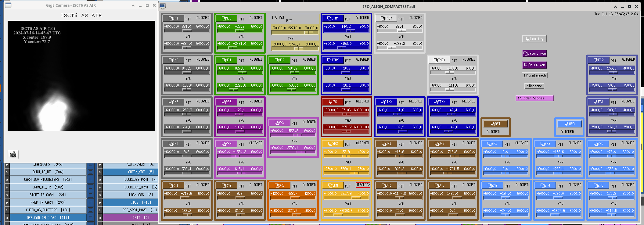The height and width of the screenshot is (225, 644).
Task: Click the MC3 YAW value field -2431.0
Action: 240,44
